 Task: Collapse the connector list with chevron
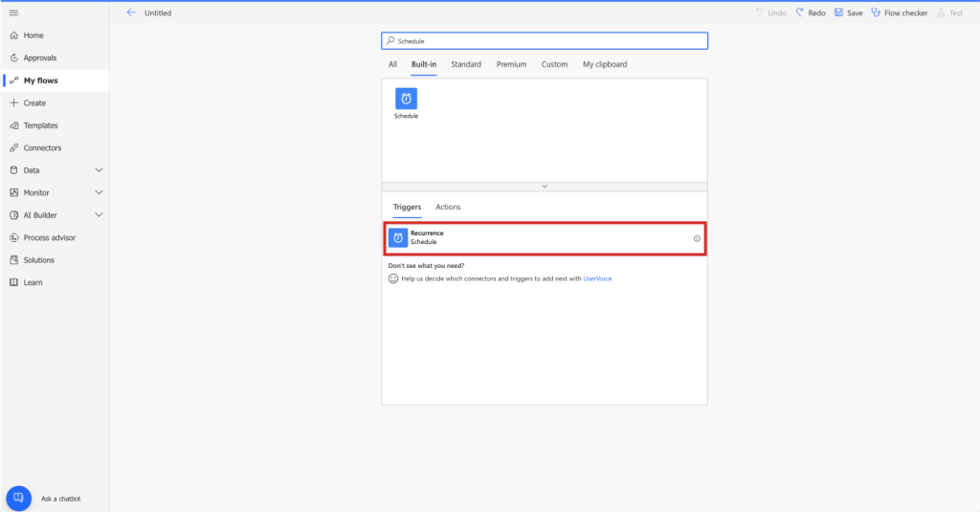(545, 187)
